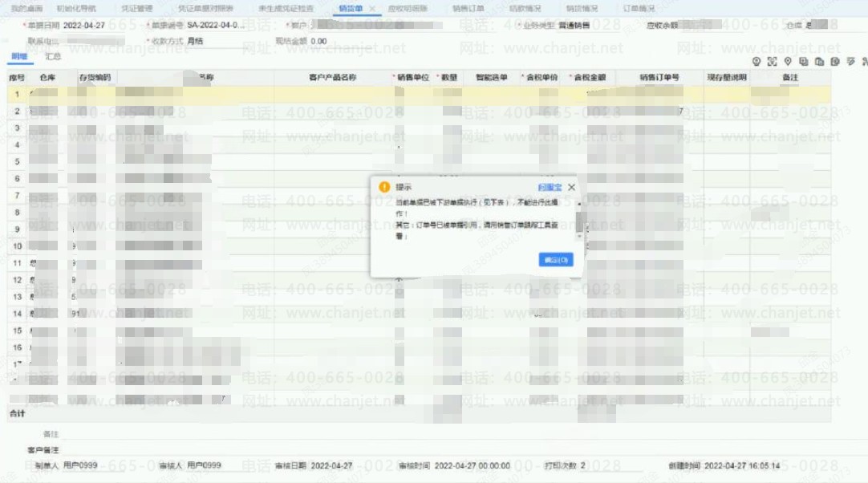Click first toolbar icon above table right
This screenshot has width=868, height=483.
[756, 62]
